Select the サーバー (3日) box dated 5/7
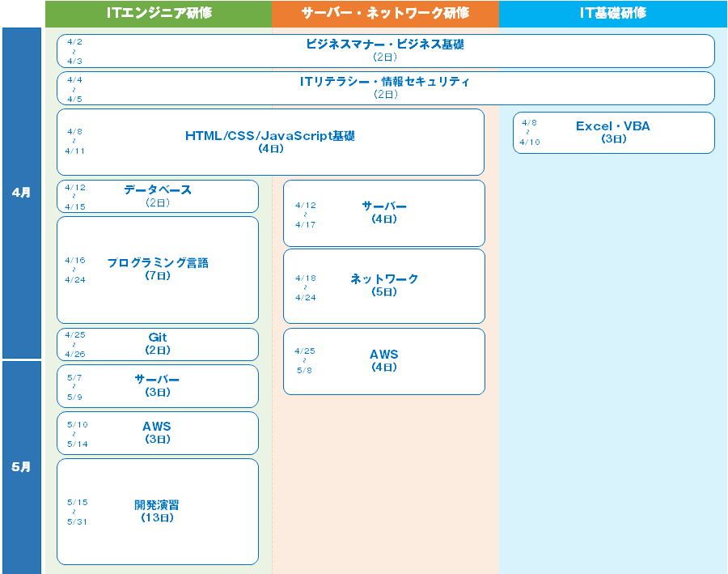This screenshot has height=574, width=728. pos(158,386)
